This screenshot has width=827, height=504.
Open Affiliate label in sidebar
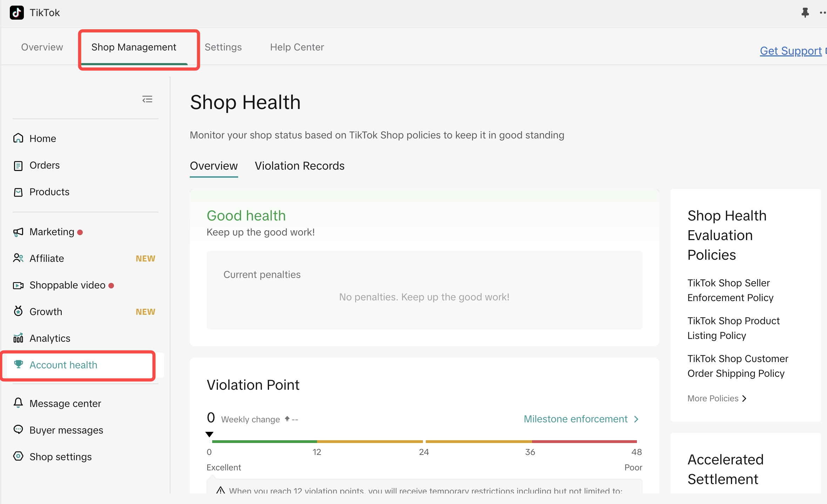pyautogui.click(x=47, y=259)
